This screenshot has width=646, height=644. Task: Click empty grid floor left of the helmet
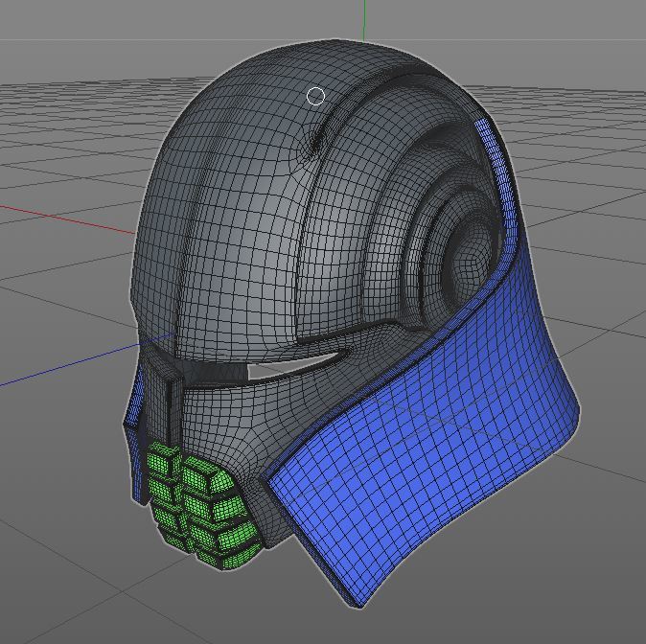pos(58,287)
